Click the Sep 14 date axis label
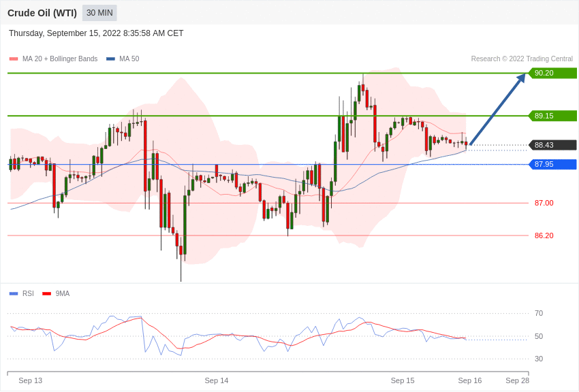Screen dimensions: 579x392 (x=217, y=380)
